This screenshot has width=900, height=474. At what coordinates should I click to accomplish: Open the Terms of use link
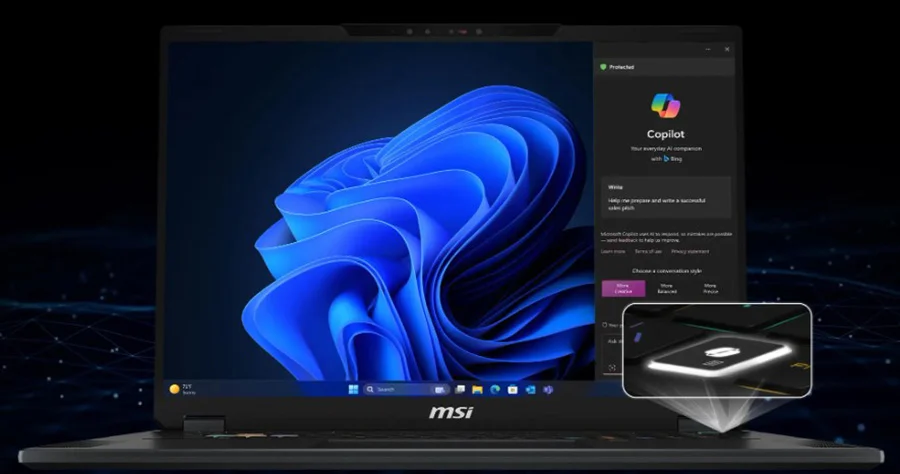[x=648, y=251]
